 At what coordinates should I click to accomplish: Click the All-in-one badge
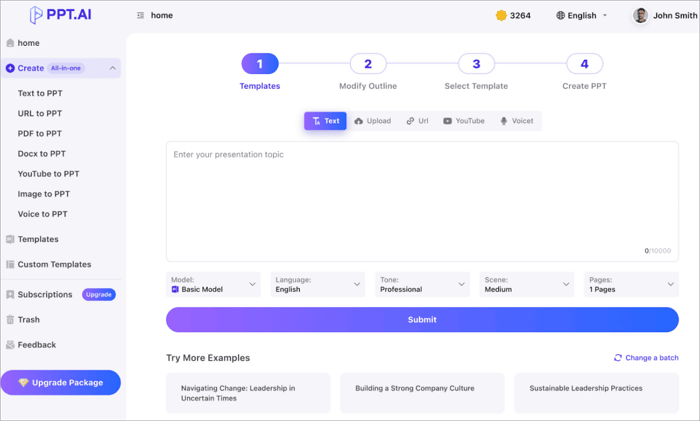point(66,68)
